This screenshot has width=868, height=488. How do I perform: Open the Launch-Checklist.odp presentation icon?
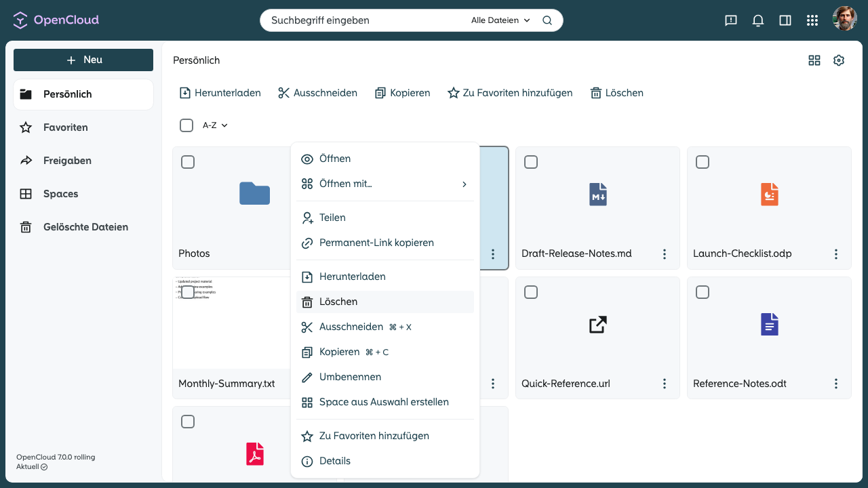coord(769,195)
